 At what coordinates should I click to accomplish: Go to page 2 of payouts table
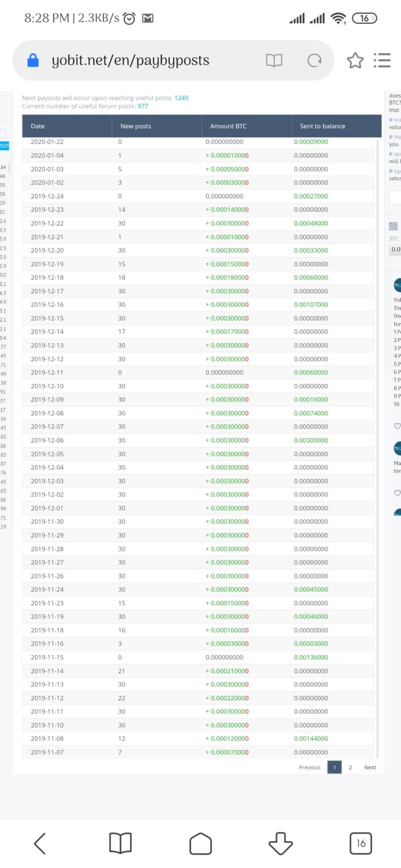[x=350, y=767]
